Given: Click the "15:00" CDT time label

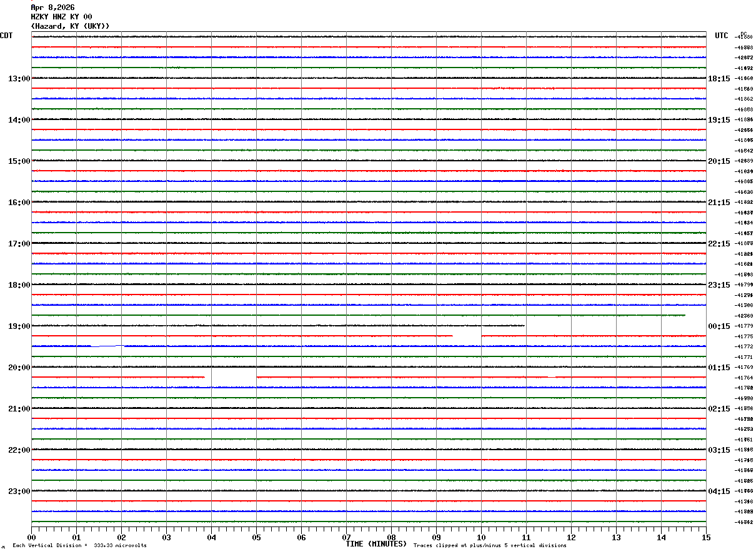Looking at the screenshot, I should tap(19, 161).
